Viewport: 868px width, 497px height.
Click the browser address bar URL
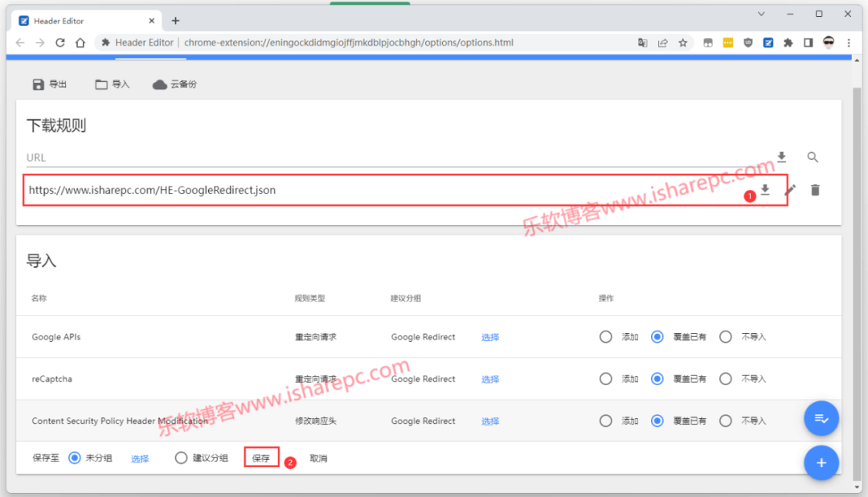(x=349, y=43)
